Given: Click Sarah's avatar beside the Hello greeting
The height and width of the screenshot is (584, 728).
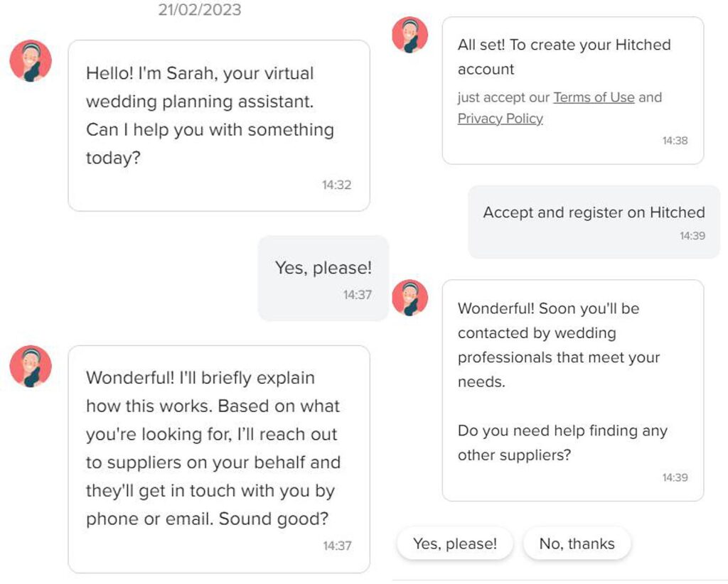Looking at the screenshot, I should tap(31, 61).
